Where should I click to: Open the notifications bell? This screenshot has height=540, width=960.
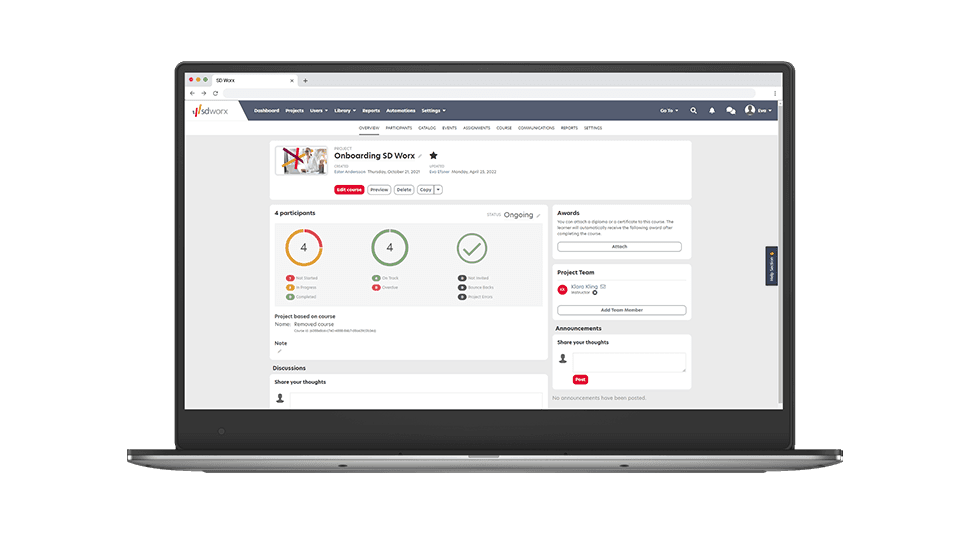(711, 111)
